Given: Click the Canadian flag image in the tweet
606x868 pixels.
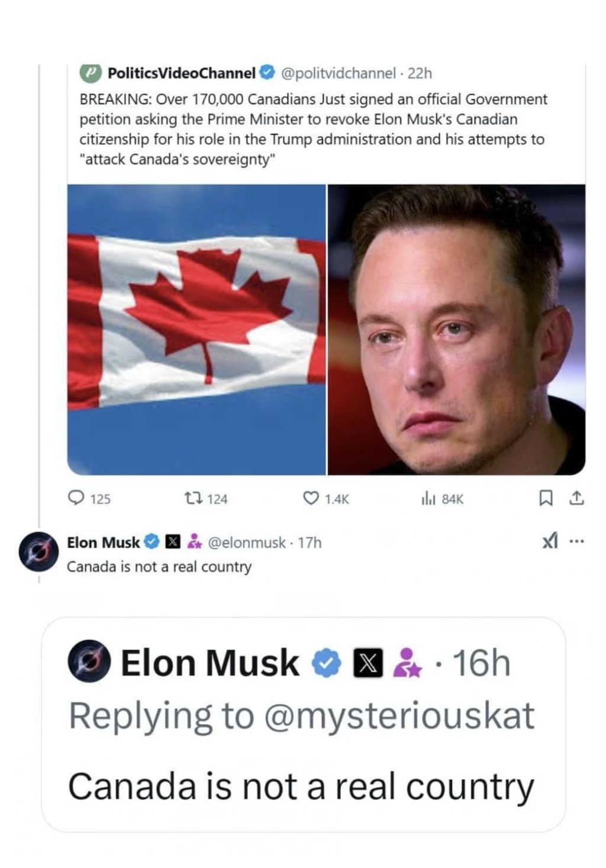Looking at the screenshot, I should tap(194, 330).
